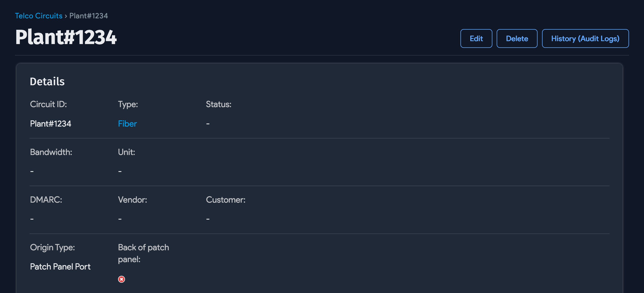Image resolution: width=644 pixels, height=293 pixels.
Task: Click the Circuit ID field label
Action: click(49, 104)
